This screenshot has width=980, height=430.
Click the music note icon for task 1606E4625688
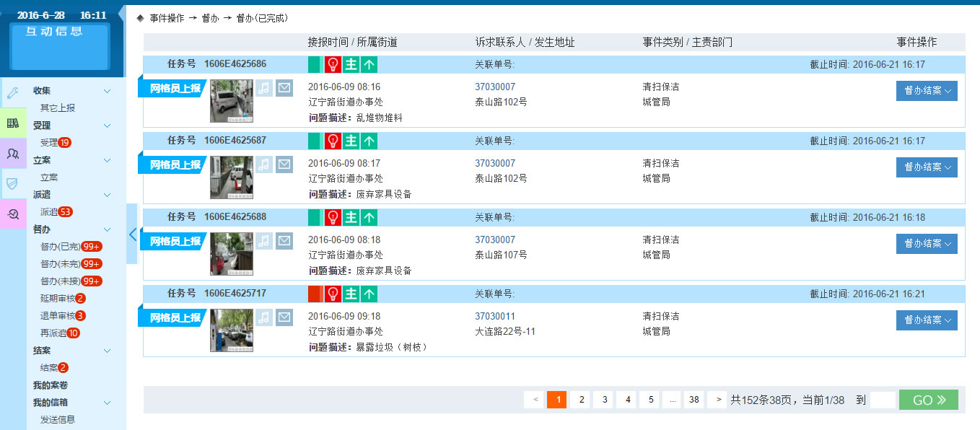[264, 241]
